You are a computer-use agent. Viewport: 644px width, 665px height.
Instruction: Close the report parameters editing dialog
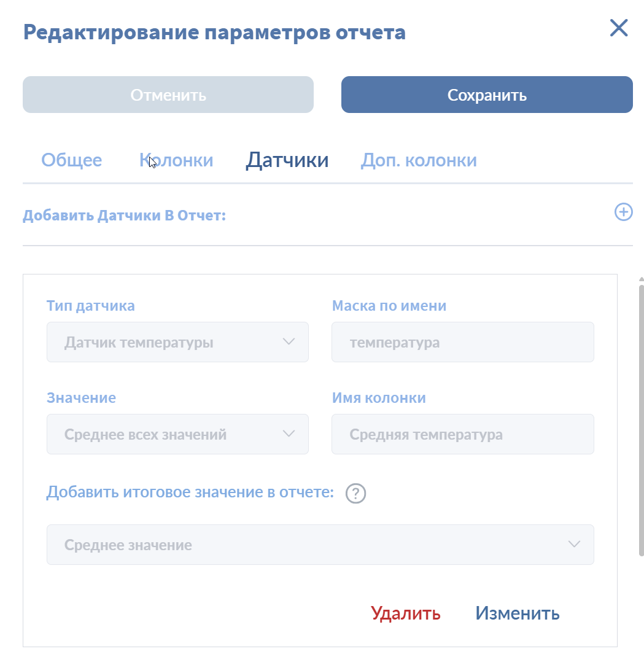(618, 28)
